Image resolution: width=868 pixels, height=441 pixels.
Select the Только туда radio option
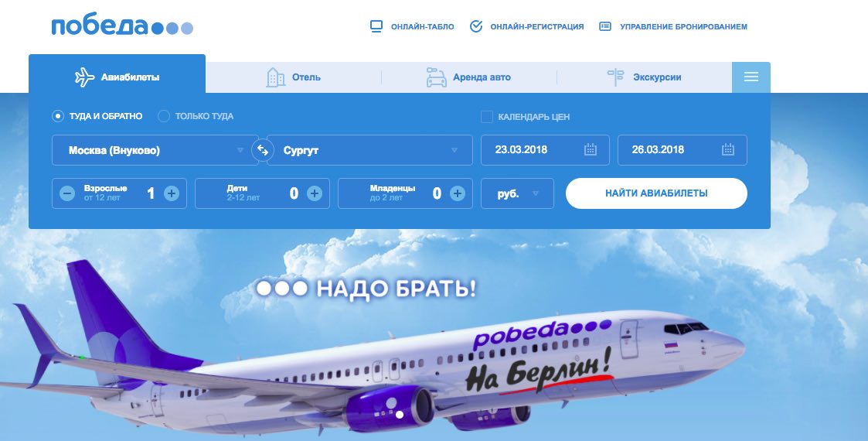(x=164, y=116)
